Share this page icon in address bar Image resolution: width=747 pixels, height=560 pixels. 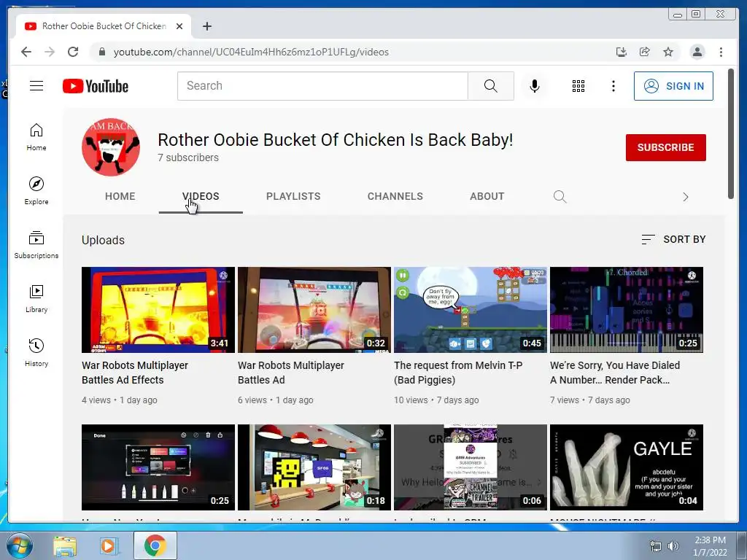coord(645,52)
